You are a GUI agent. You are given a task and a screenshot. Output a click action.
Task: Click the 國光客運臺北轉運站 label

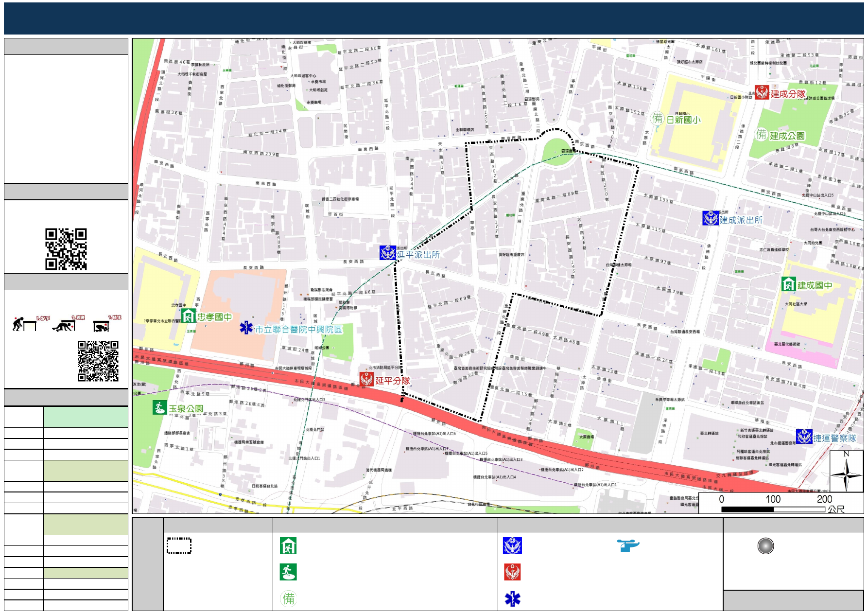coord(785,464)
